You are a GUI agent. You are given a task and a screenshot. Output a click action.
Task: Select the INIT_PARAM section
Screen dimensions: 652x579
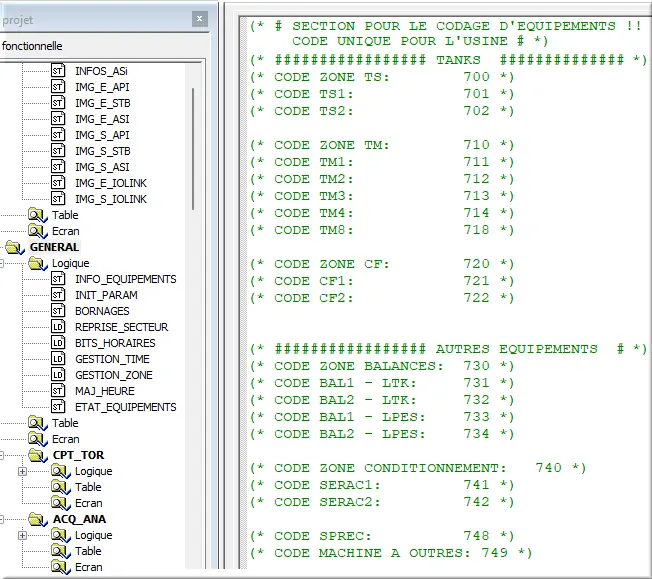(x=106, y=295)
